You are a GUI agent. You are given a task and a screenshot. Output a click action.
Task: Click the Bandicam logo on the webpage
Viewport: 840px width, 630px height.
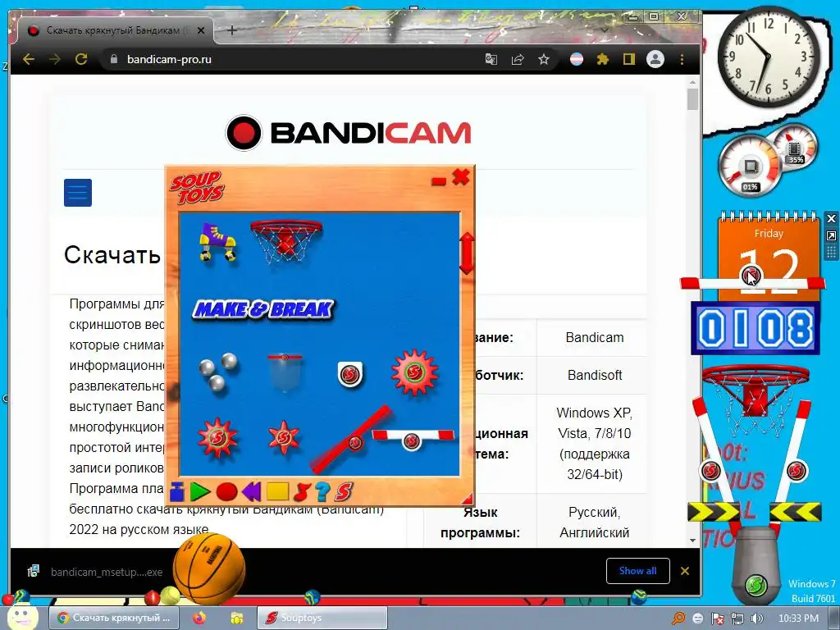coord(348,132)
